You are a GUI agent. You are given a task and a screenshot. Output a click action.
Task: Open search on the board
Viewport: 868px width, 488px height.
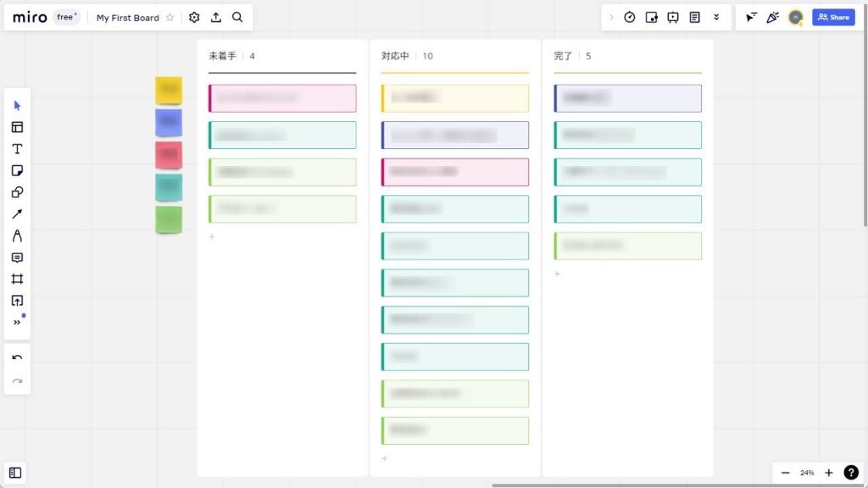[x=237, y=17]
